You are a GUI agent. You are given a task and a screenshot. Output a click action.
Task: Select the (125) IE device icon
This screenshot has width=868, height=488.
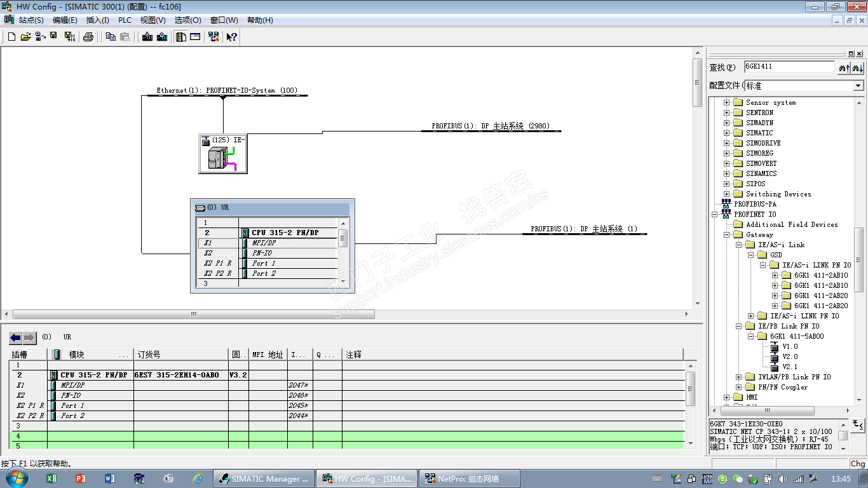(x=222, y=153)
